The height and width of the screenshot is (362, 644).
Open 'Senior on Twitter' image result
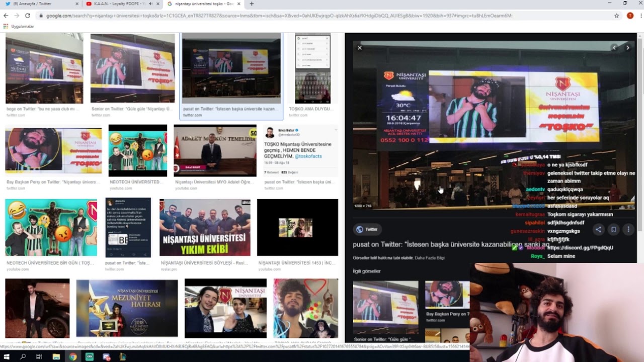tap(132, 68)
